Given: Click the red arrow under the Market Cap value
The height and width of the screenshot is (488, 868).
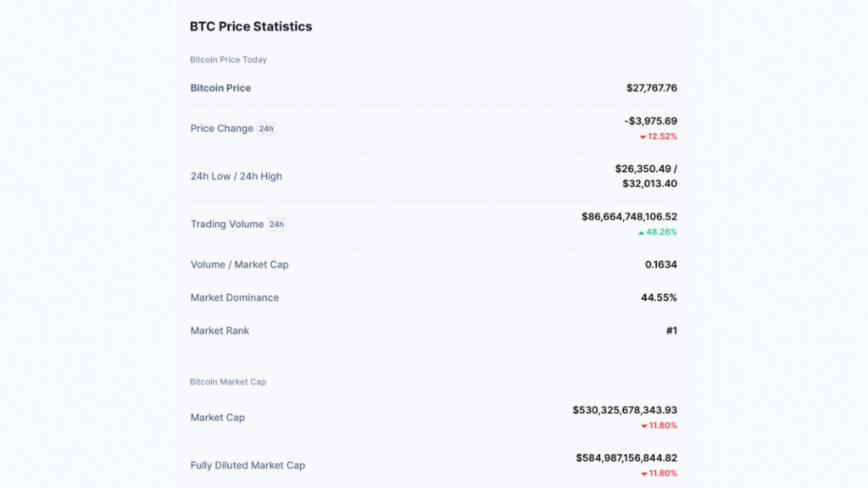Looking at the screenshot, I should click(644, 426).
